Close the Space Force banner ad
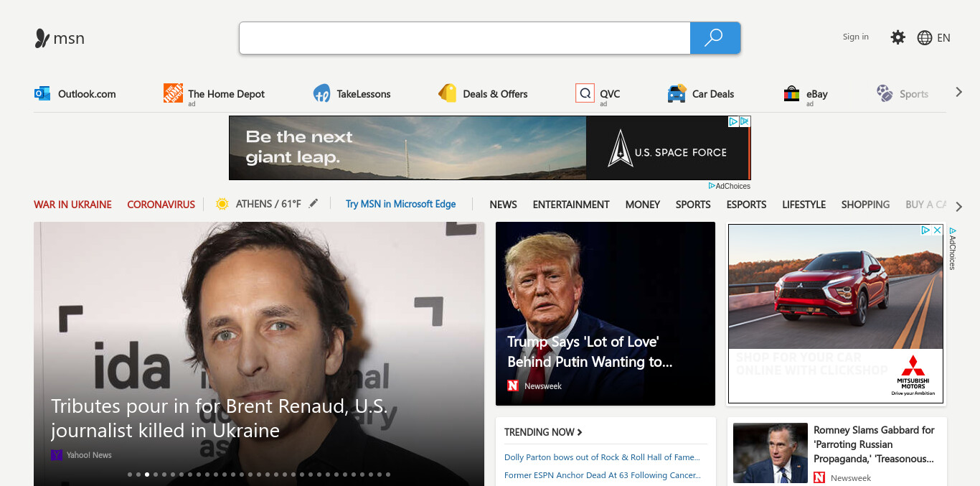The image size is (980, 486). (745, 122)
